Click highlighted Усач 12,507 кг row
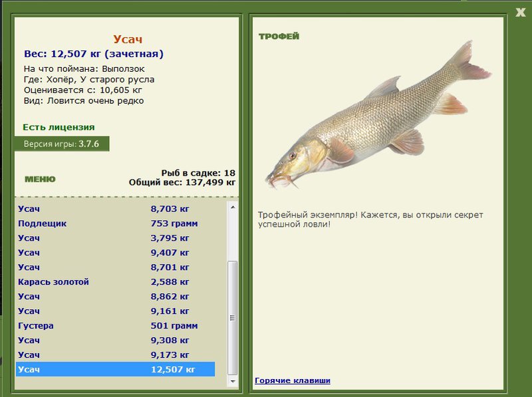The image size is (532, 397). (x=115, y=369)
